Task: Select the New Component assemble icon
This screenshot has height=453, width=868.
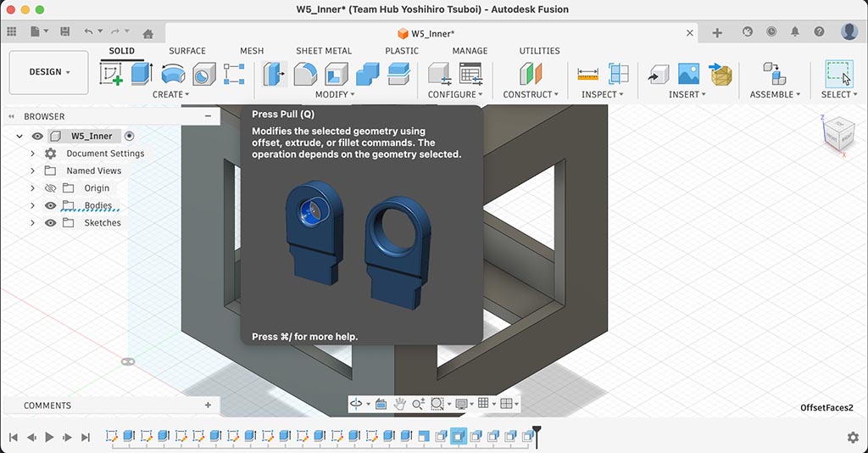Action: [775, 74]
